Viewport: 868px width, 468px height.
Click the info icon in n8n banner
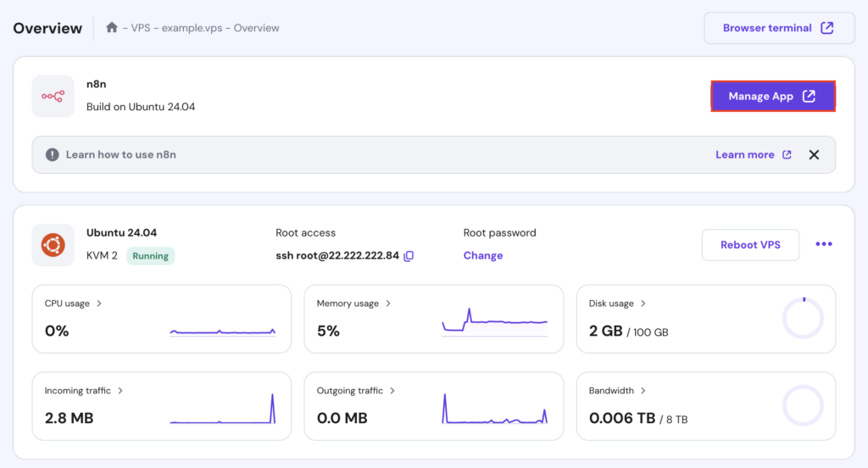(53, 155)
